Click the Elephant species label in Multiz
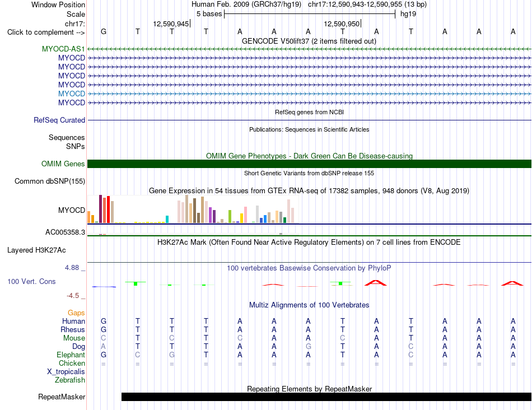The image size is (532, 410). 71,355
